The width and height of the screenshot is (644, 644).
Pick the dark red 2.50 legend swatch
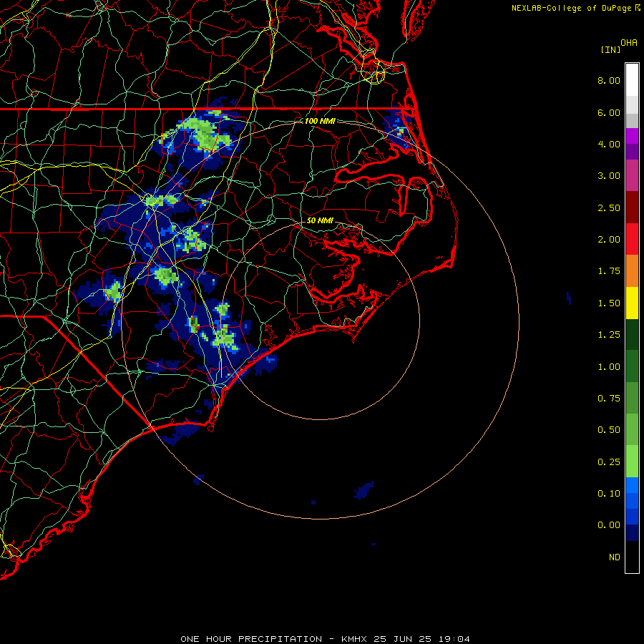tap(632, 208)
